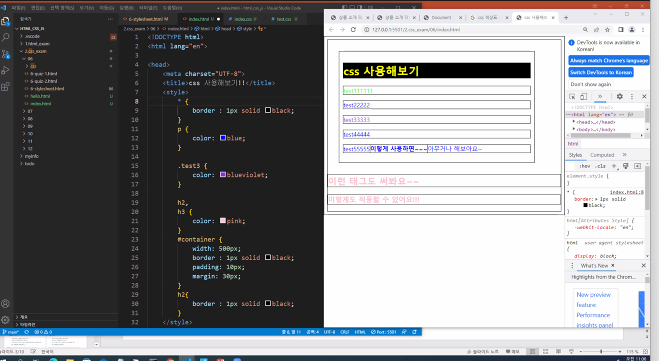
Task: Click the site info icon in address bar
Action: [x=366, y=30]
